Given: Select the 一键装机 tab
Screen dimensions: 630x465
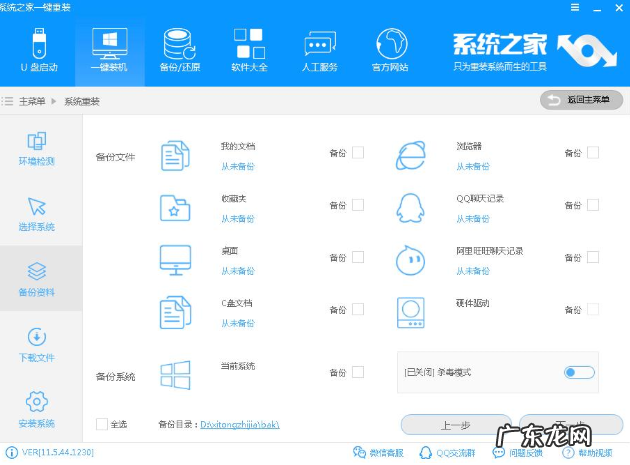Looking at the screenshot, I should 109,50.
